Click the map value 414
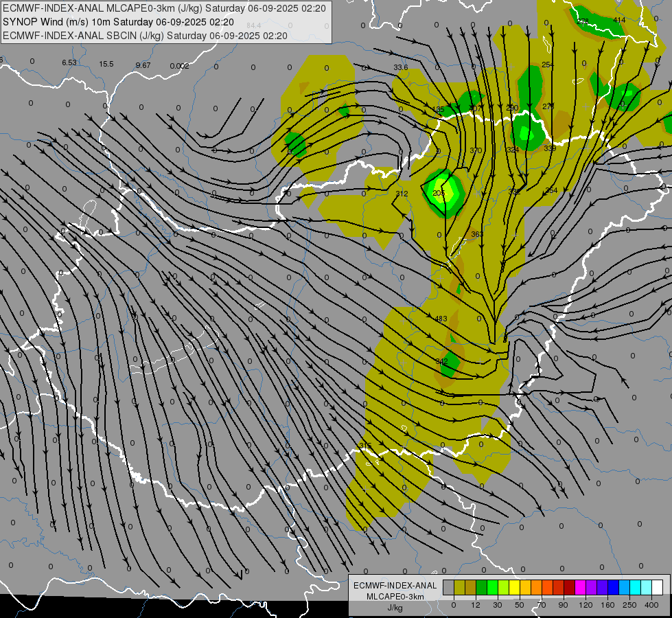This screenshot has width=672, height=618. tap(619, 20)
